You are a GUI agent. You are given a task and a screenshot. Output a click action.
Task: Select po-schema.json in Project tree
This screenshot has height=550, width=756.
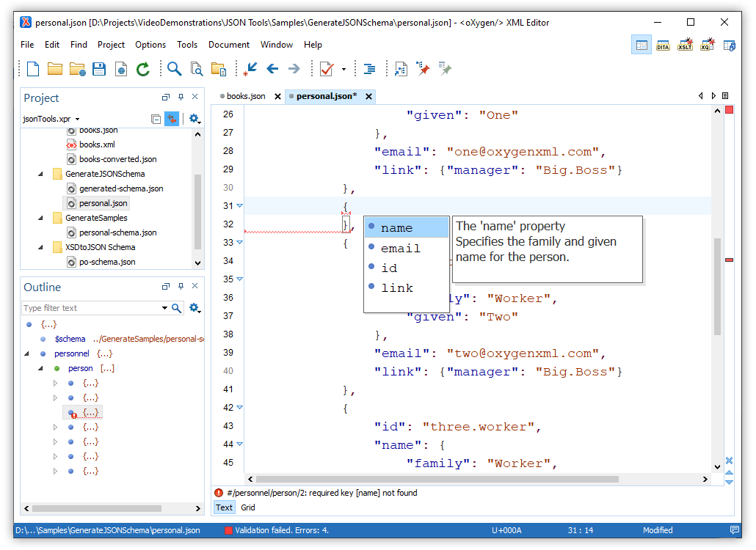(x=107, y=262)
